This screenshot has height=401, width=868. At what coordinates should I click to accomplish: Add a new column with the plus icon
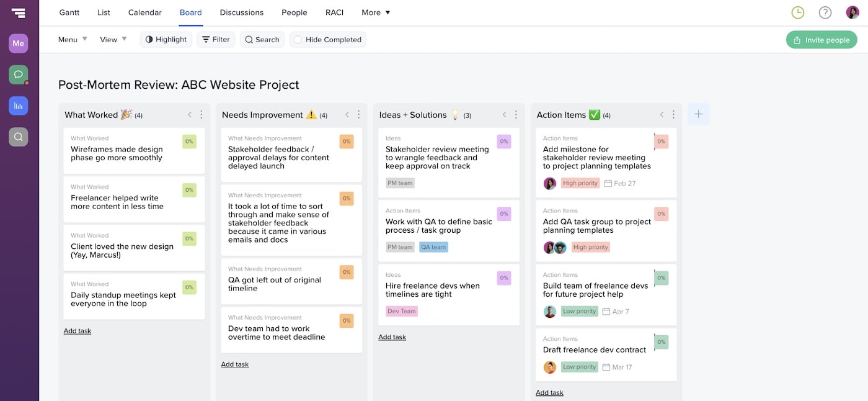(x=698, y=114)
